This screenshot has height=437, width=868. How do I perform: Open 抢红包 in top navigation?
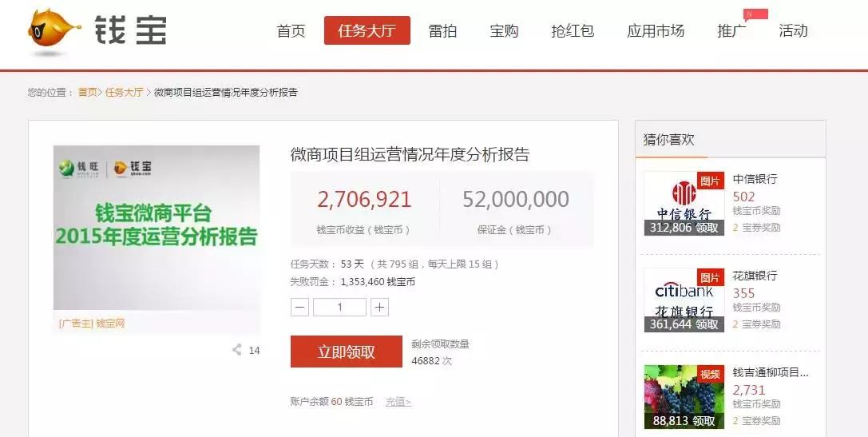pyautogui.click(x=573, y=30)
